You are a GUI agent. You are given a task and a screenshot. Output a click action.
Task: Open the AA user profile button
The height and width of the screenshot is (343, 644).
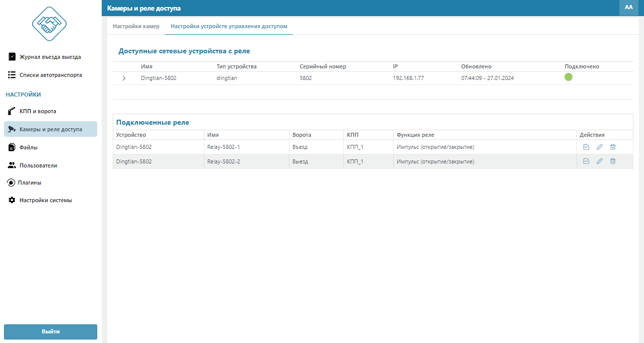(628, 8)
